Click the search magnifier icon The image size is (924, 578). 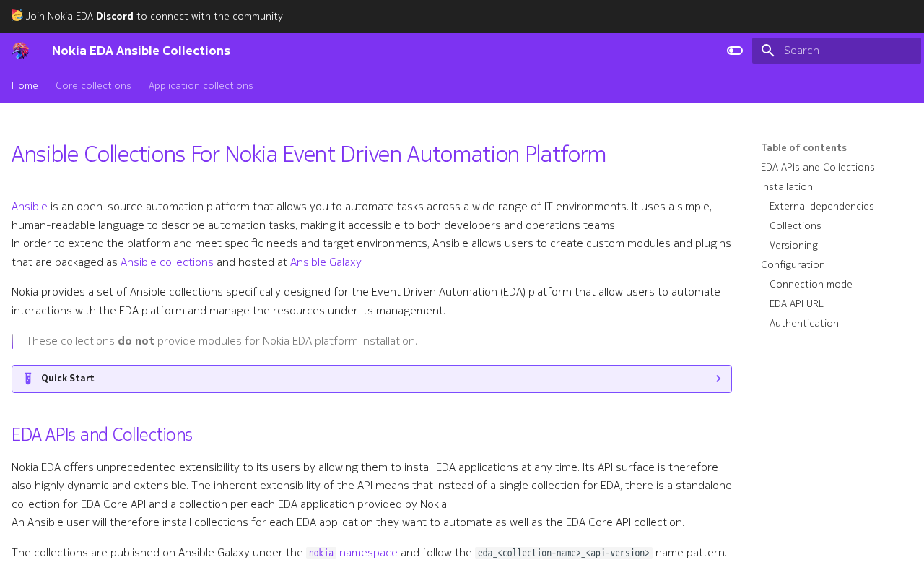click(768, 51)
